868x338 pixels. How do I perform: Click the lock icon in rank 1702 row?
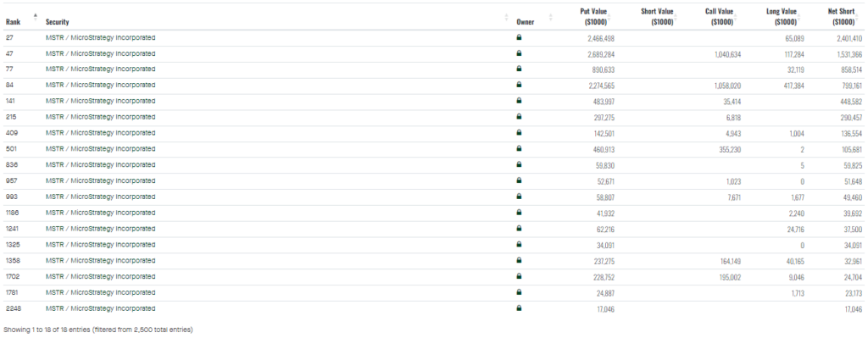(x=519, y=276)
